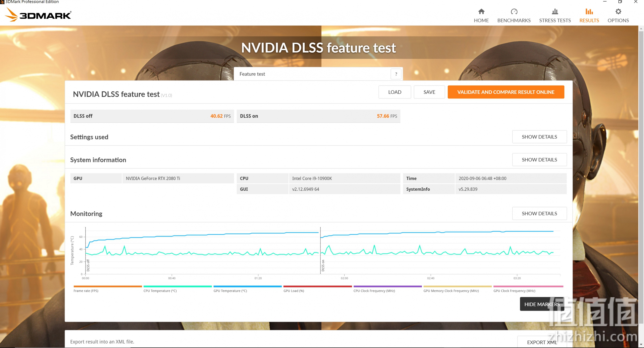Click the HOME menu label
The height and width of the screenshot is (348, 644).
pos(481,20)
